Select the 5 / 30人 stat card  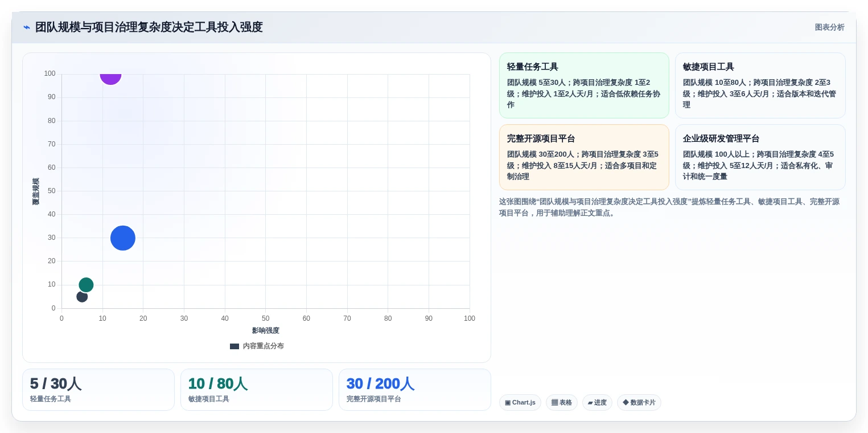(x=98, y=390)
